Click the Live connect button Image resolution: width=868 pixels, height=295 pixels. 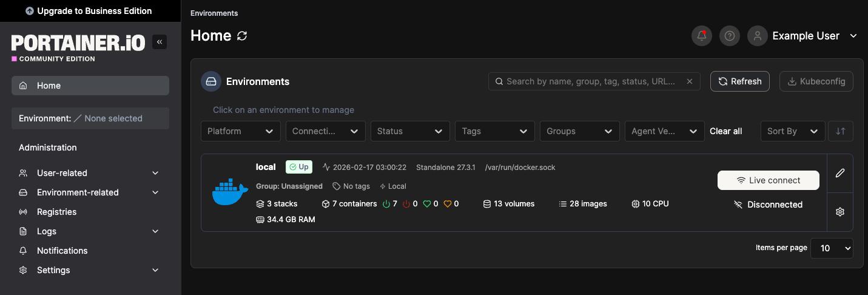point(769,180)
